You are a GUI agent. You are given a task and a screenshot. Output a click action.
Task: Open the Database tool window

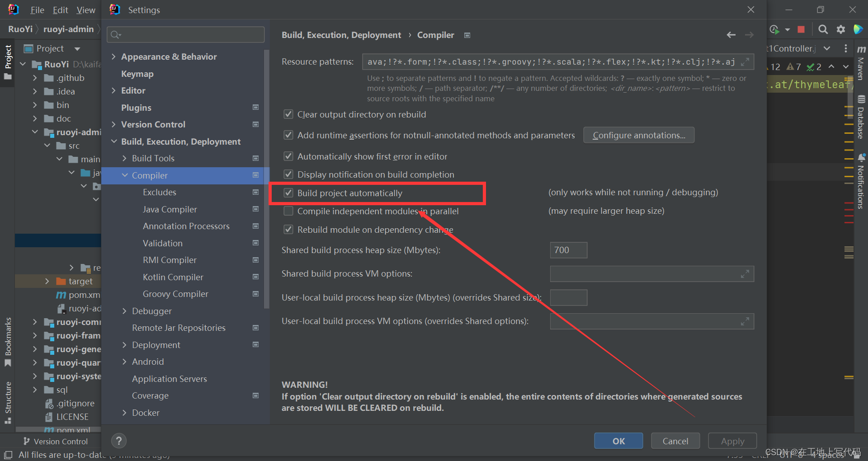pyautogui.click(x=861, y=117)
